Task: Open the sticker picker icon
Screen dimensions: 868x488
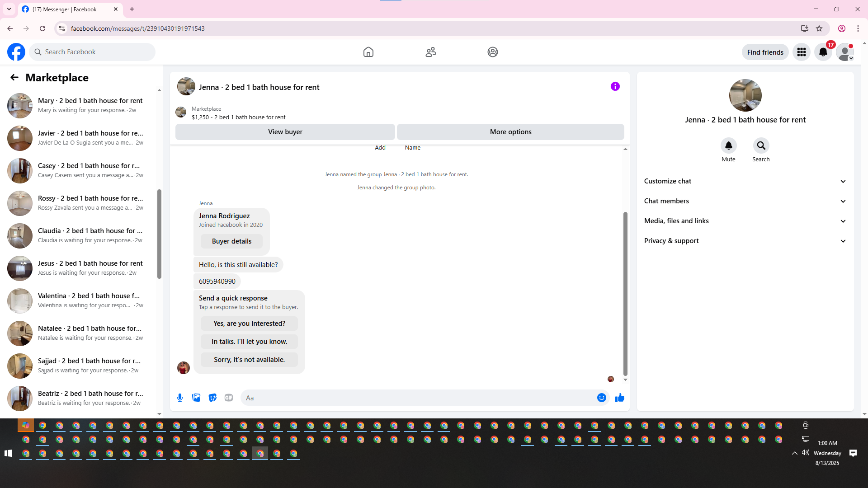Action: click(212, 398)
